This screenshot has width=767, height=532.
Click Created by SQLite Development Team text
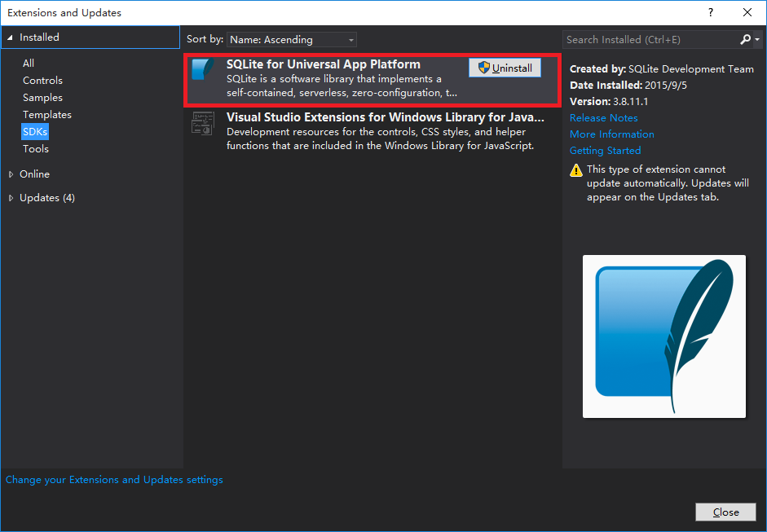pos(661,69)
